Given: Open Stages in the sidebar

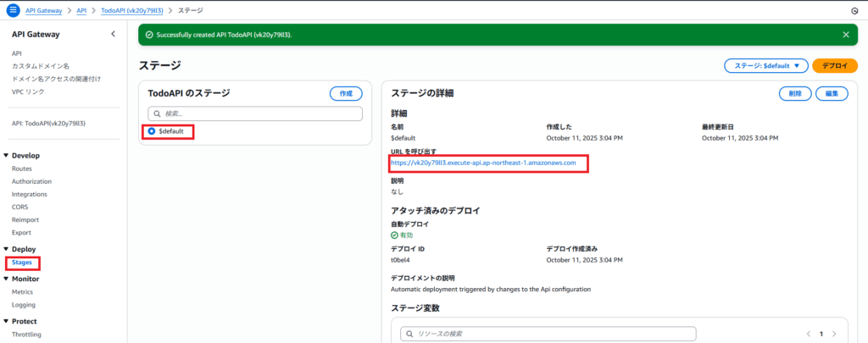Looking at the screenshot, I should [x=22, y=263].
